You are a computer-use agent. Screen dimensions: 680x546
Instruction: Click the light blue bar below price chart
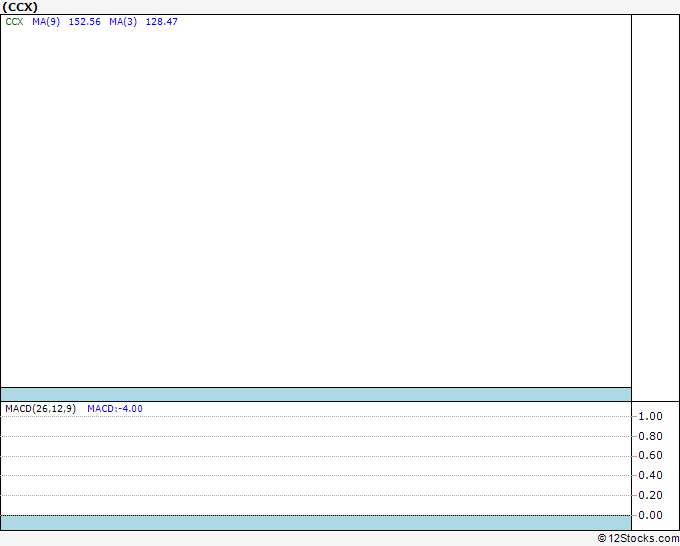[x=316, y=395]
